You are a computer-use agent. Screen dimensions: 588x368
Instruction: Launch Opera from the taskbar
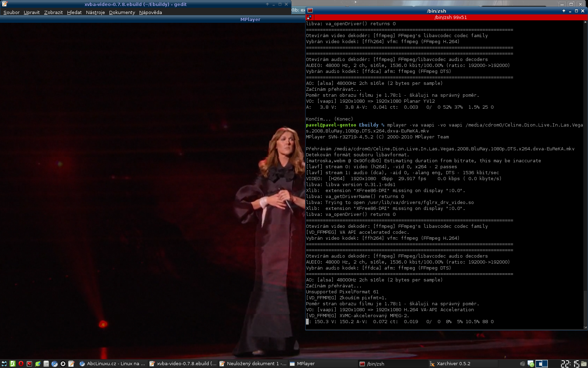(x=21, y=364)
